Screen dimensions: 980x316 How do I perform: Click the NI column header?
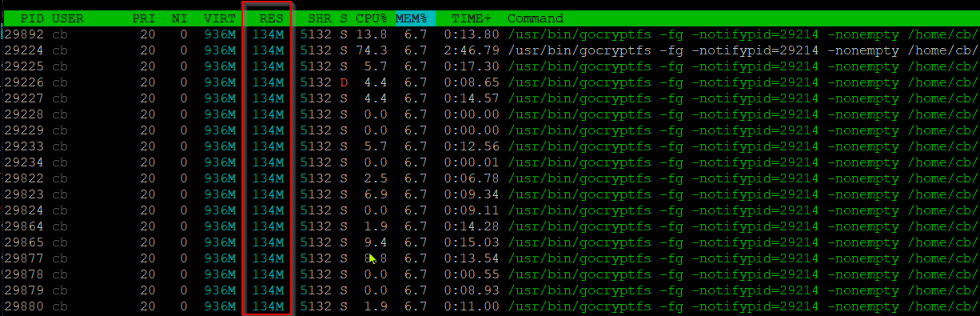tap(180, 18)
